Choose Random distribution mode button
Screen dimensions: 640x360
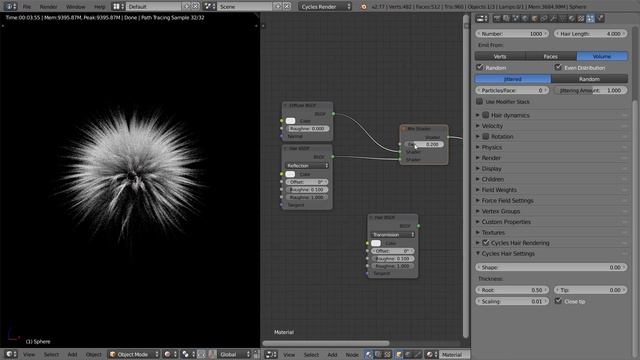point(589,79)
